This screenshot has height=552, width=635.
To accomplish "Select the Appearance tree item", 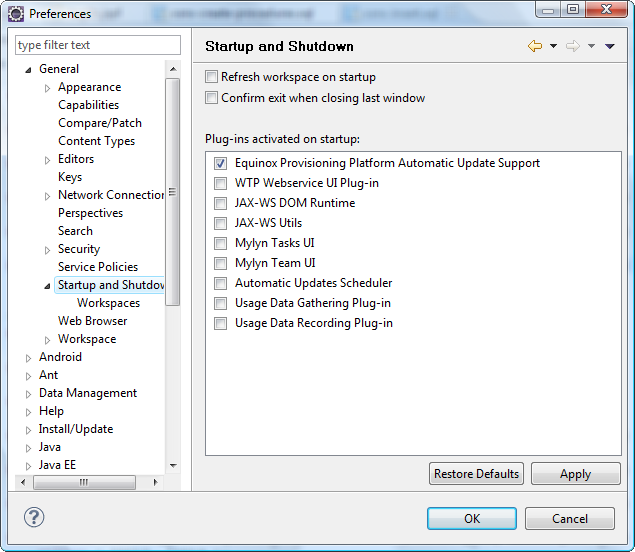I will click(x=89, y=87).
